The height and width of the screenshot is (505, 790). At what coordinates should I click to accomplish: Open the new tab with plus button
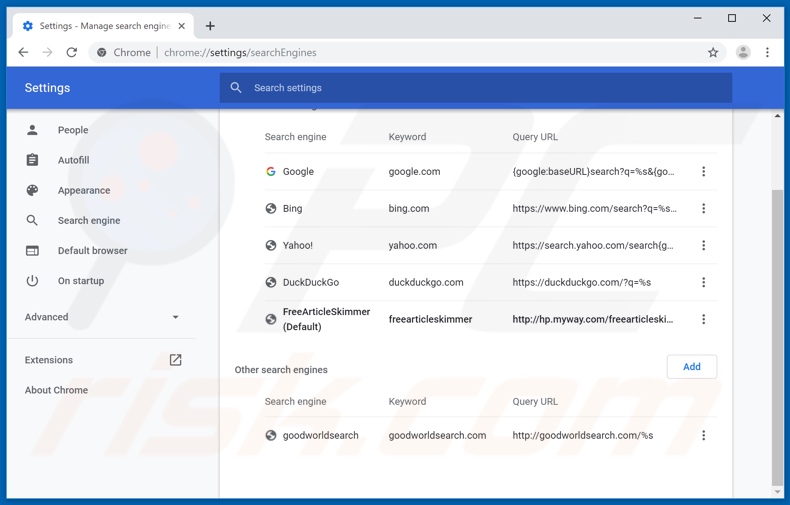tap(210, 26)
